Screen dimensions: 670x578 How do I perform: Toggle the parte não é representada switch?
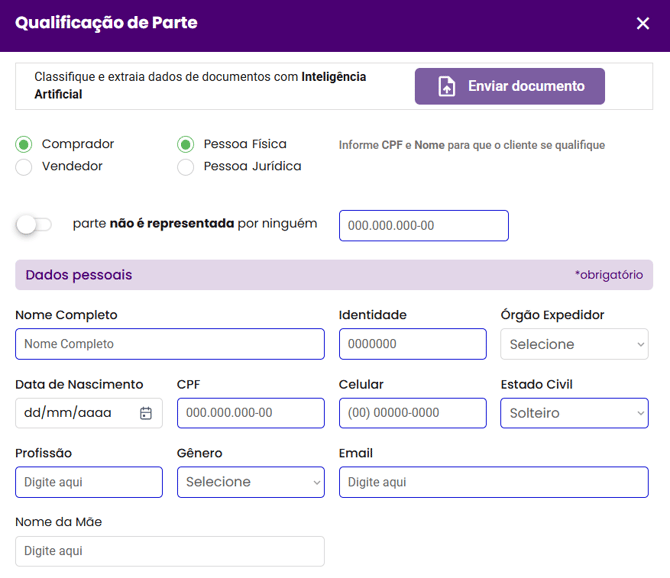click(x=33, y=225)
